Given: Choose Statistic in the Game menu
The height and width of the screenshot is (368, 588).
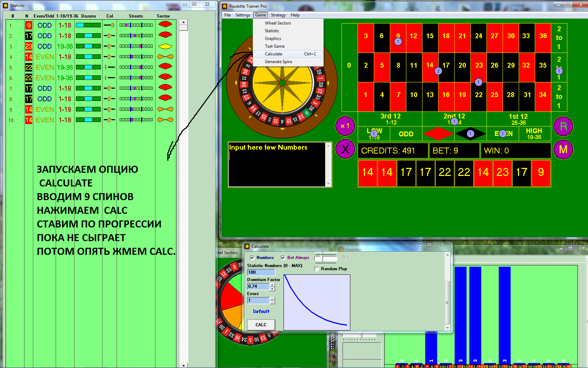Looking at the screenshot, I should click(x=288, y=31).
